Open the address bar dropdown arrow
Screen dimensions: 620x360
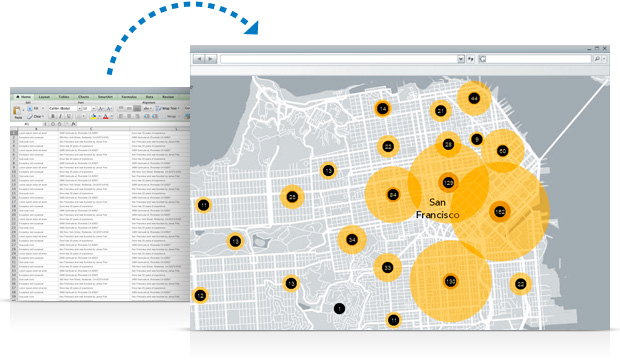coord(461,59)
